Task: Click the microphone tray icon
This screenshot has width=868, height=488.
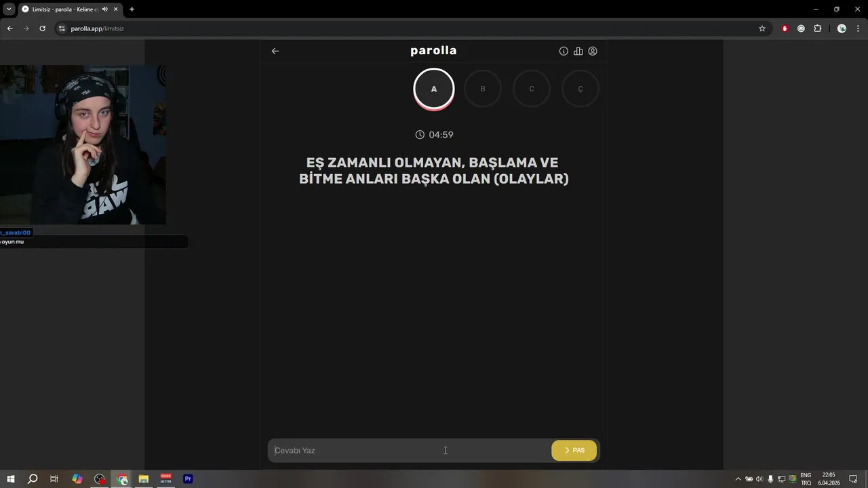Action: (x=770, y=479)
